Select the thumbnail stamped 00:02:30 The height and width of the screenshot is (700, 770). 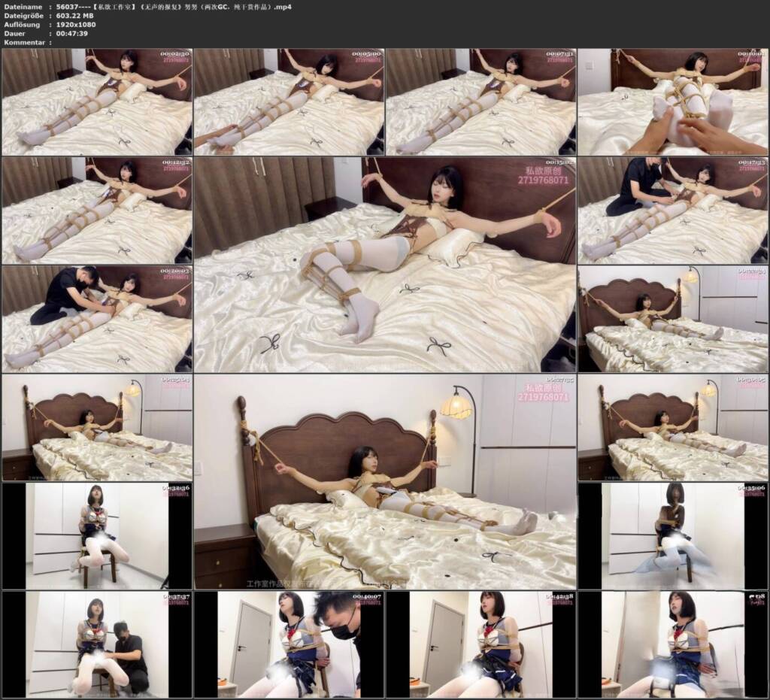click(x=97, y=102)
